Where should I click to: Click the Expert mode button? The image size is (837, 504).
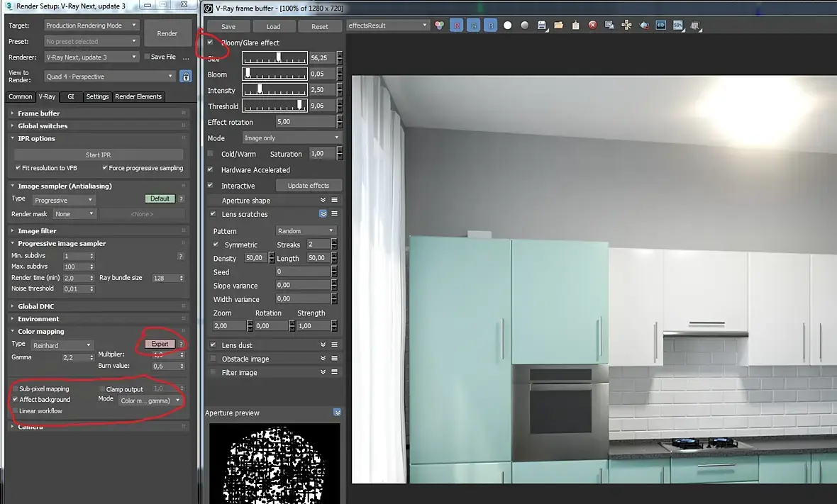pos(160,344)
